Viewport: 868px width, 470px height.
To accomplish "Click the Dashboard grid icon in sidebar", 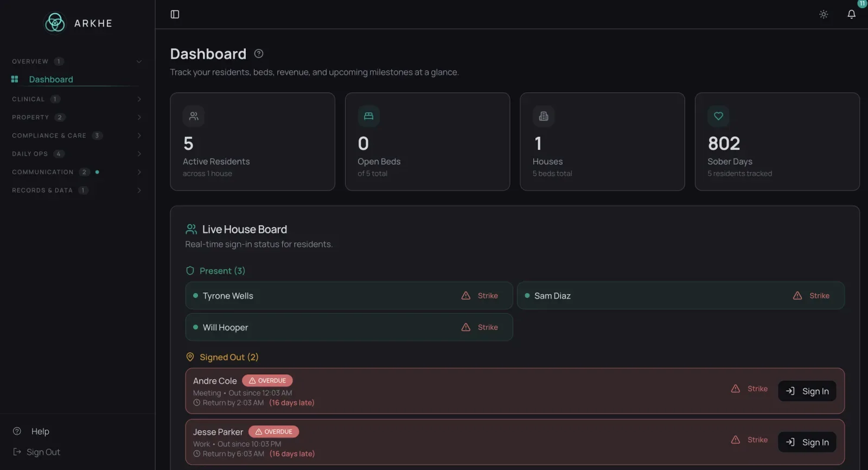I will tap(15, 79).
